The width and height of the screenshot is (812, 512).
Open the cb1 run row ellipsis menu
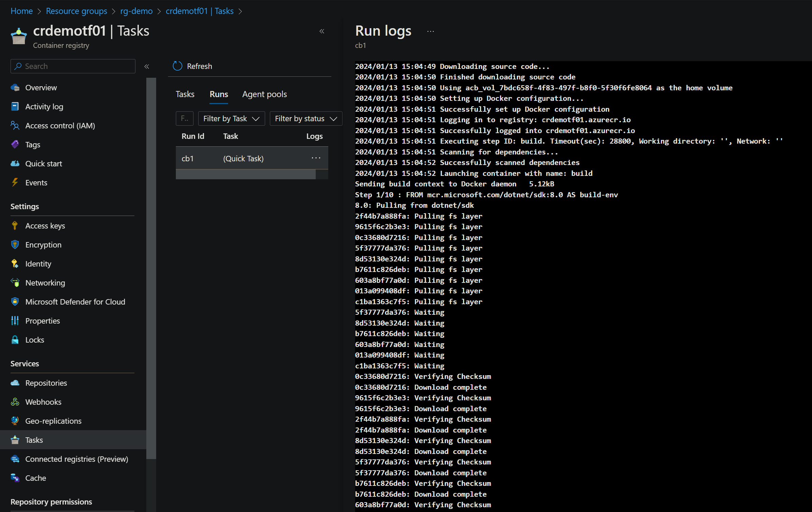[316, 158]
